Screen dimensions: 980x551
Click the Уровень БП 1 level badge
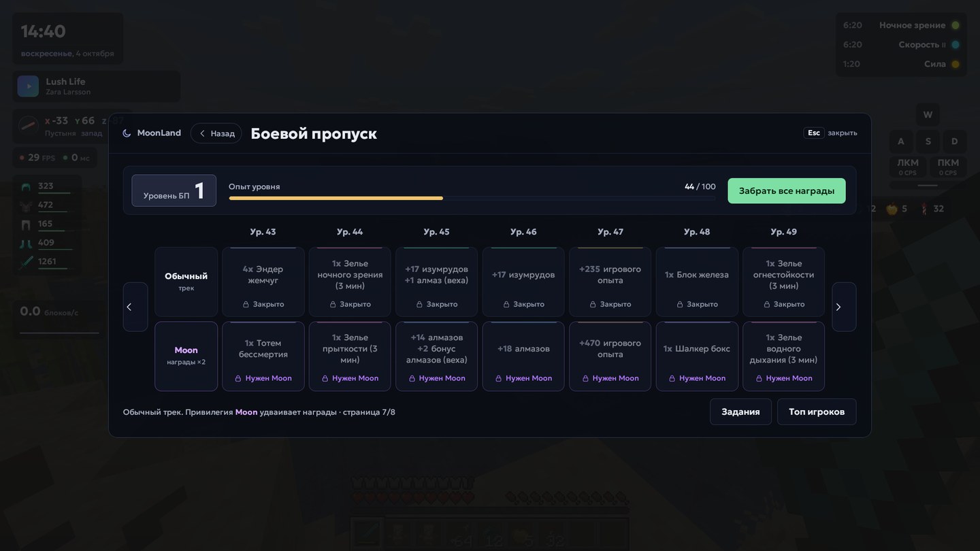coord(174,190)
